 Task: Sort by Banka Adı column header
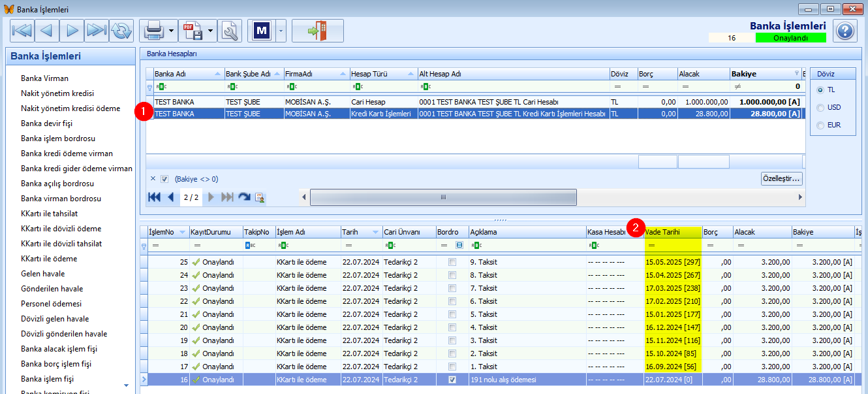click(x=189, y=74)
